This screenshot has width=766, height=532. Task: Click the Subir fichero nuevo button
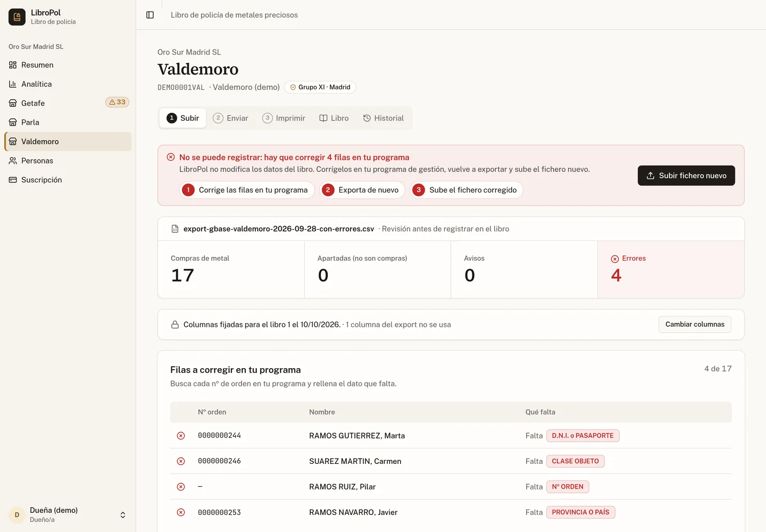tap(686, 176)
